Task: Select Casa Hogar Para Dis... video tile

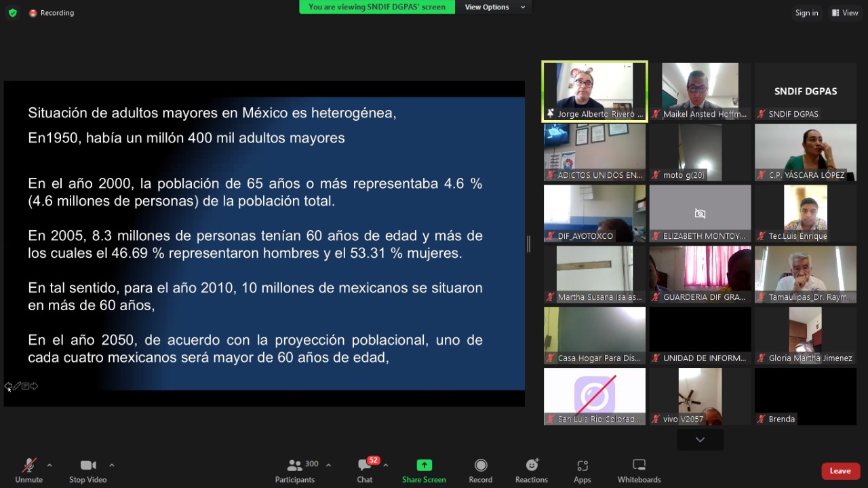Action: (x=595, y=336)
